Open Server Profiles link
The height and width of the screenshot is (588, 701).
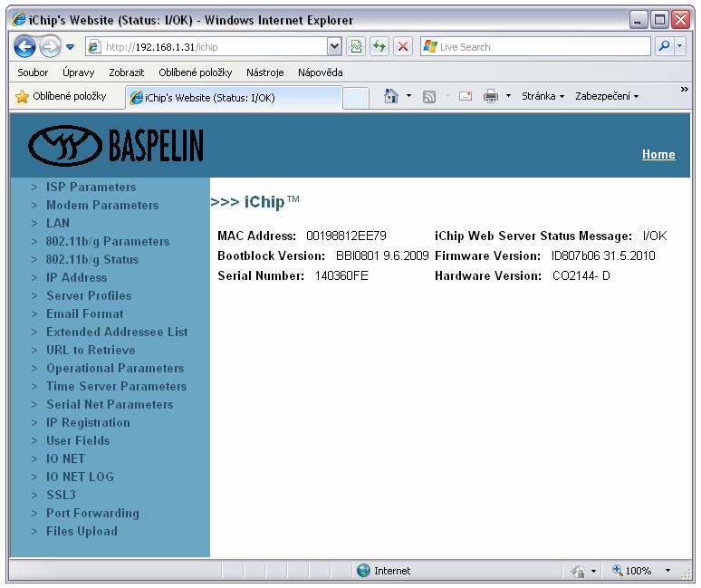(x=89, y=295)
